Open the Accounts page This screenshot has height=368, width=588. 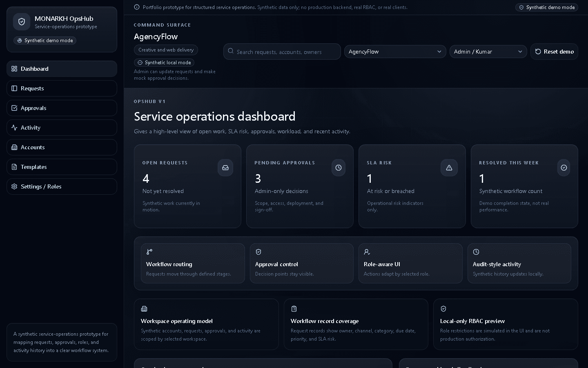(x=62, y=147)
